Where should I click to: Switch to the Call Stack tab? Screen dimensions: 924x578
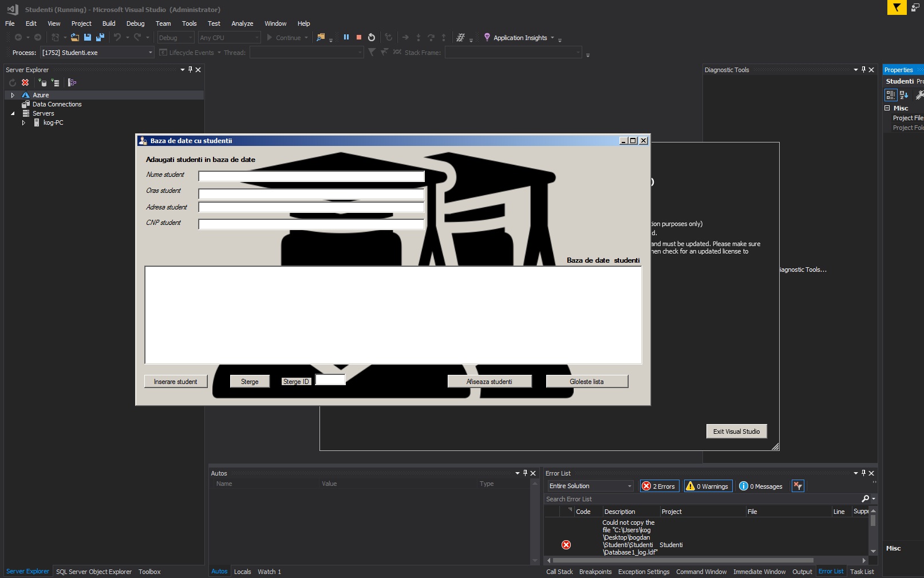pyautogui.click(x=559, y=572)
